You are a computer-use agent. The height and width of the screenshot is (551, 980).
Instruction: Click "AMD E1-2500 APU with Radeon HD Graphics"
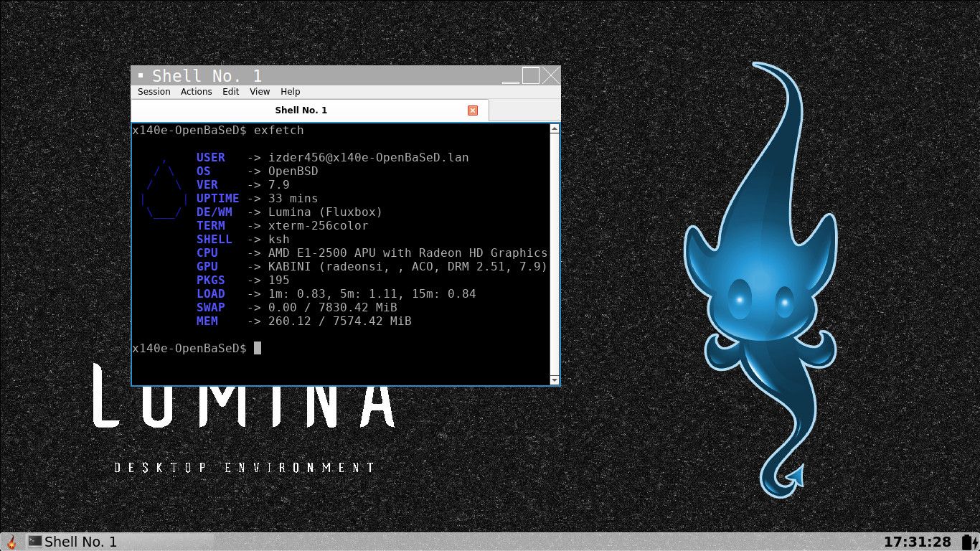click(408, 253)
